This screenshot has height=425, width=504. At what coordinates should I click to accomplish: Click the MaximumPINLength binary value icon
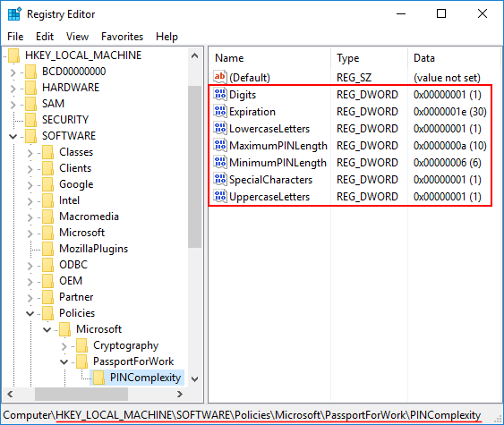point(220,146)
